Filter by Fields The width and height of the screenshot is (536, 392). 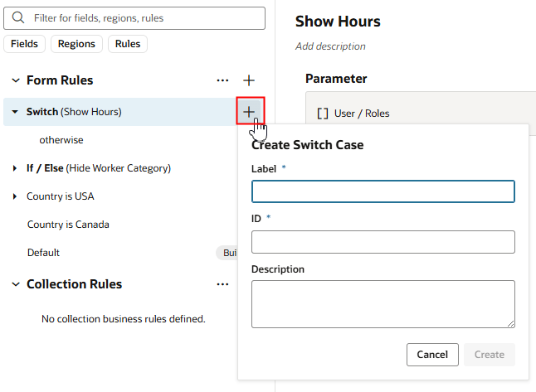click(x=25, y=44)
